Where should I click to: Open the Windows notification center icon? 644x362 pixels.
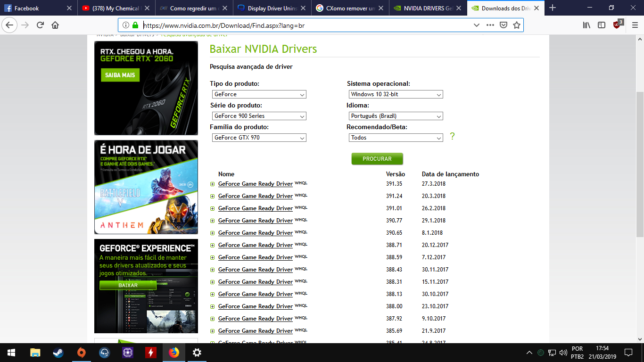(x=628, y=353)
